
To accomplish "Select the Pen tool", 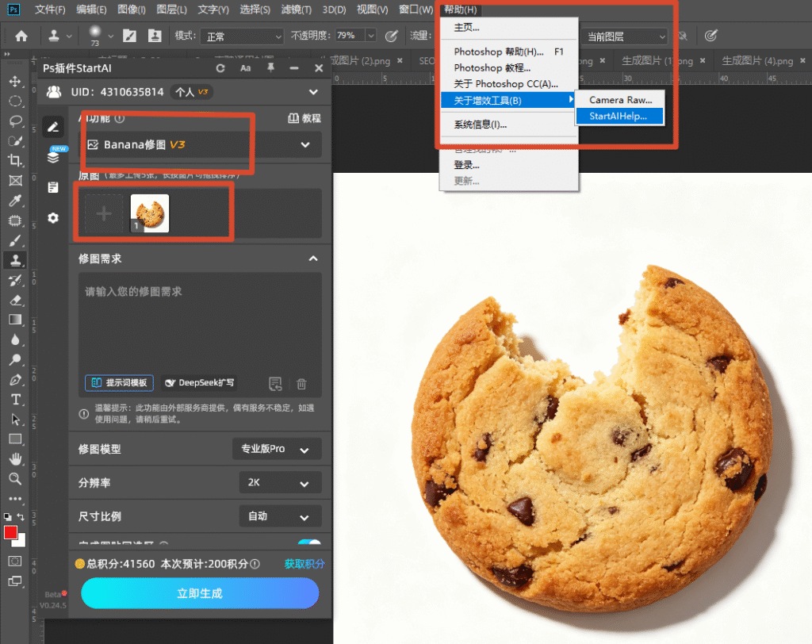I will tap(15, 380).
